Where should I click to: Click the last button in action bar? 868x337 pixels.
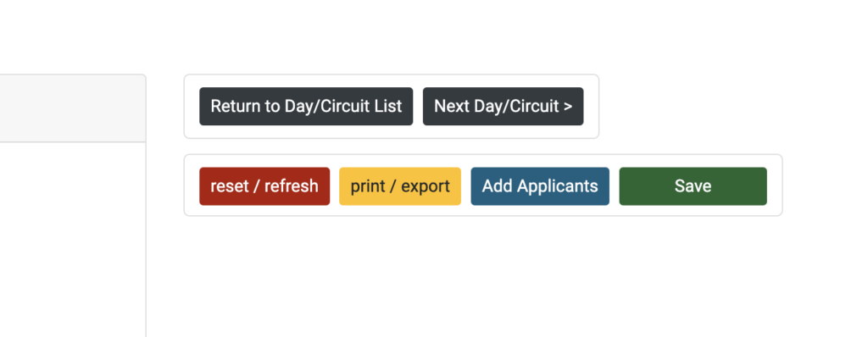693,186
